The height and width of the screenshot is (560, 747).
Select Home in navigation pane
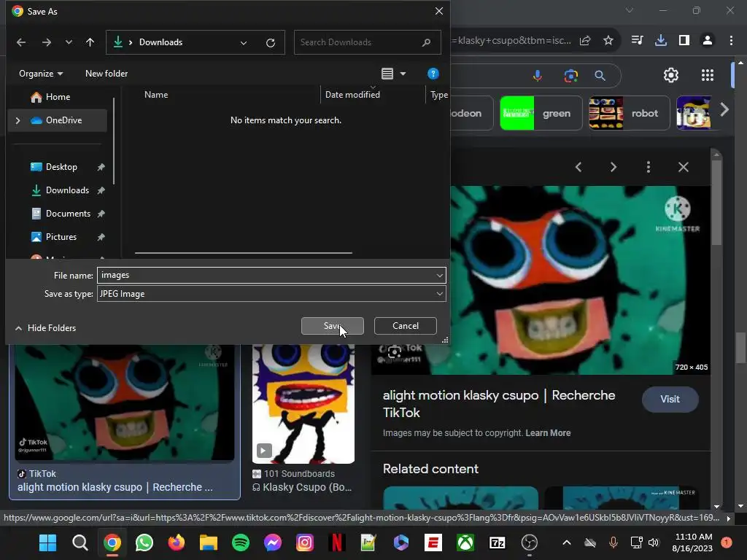click(x=57, y=97)
